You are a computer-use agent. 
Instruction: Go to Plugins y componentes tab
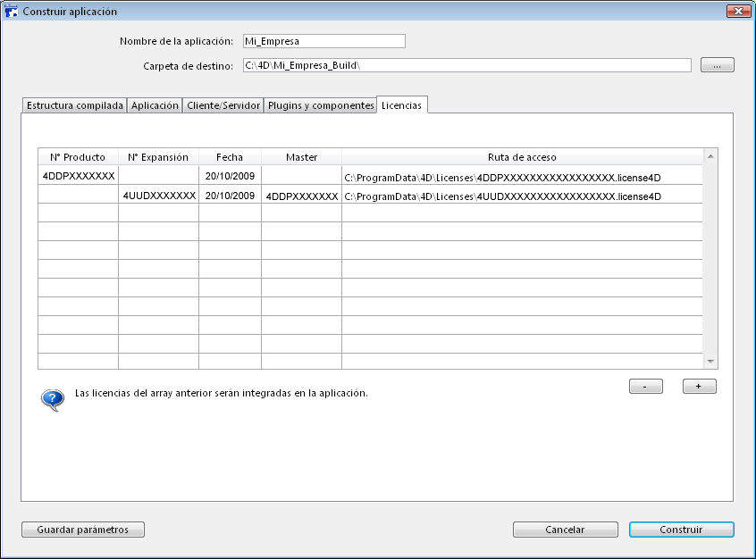point(321,105)
